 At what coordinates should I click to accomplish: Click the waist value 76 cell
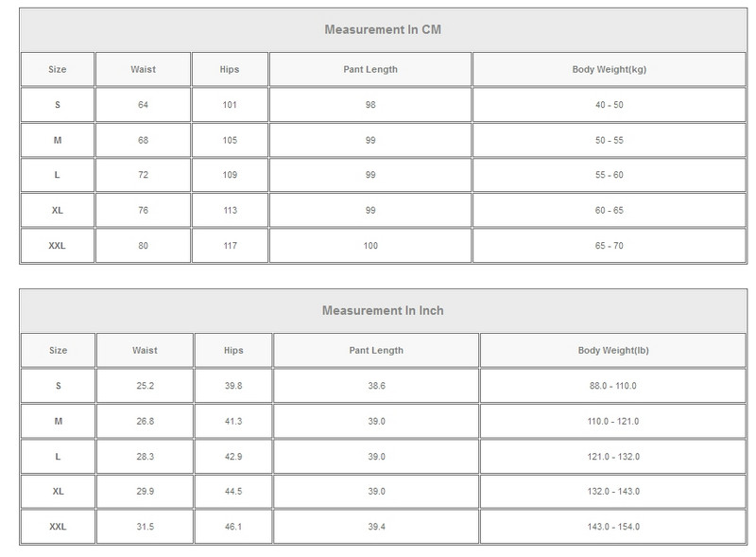pyautogui.click(x=143, y=210)
